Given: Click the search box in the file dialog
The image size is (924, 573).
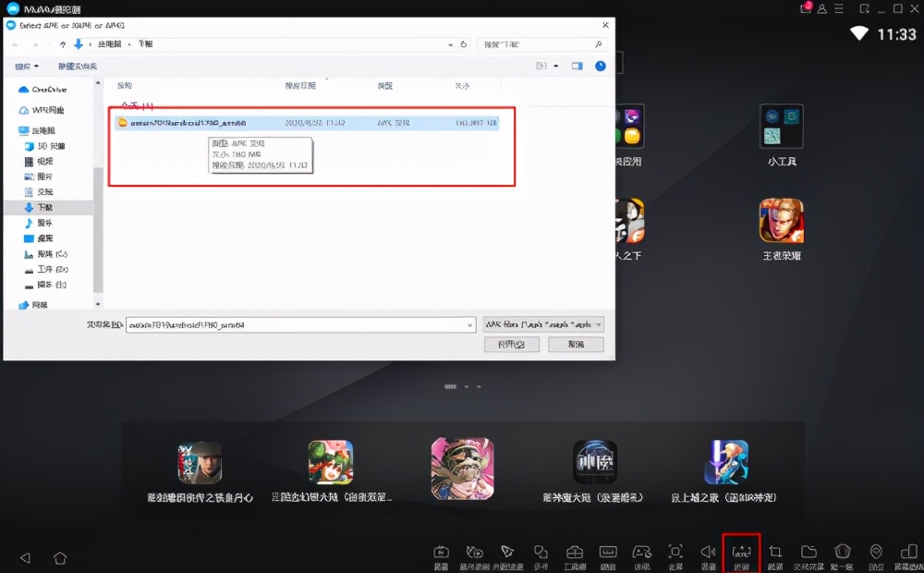Looking at the screenshot, I should (541, 44).
